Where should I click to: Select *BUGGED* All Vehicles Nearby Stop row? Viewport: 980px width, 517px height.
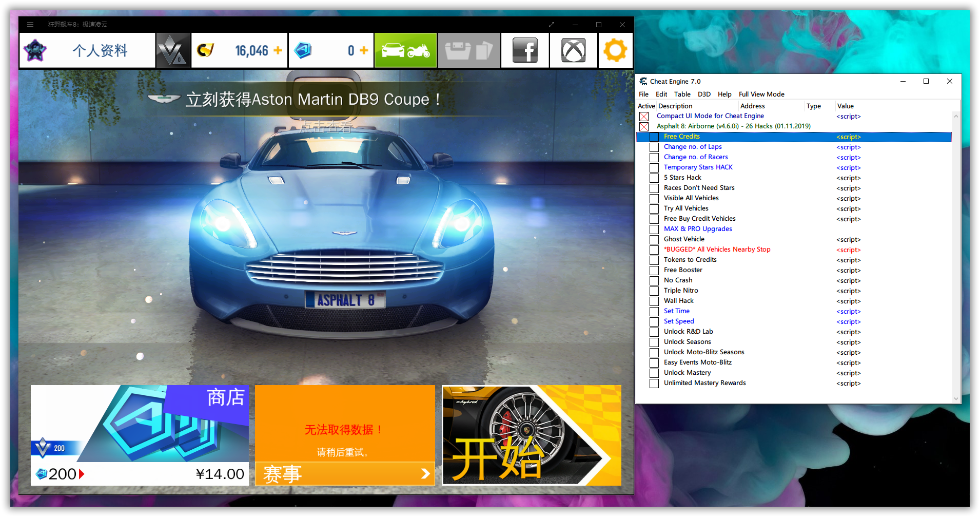coord(794,250)
